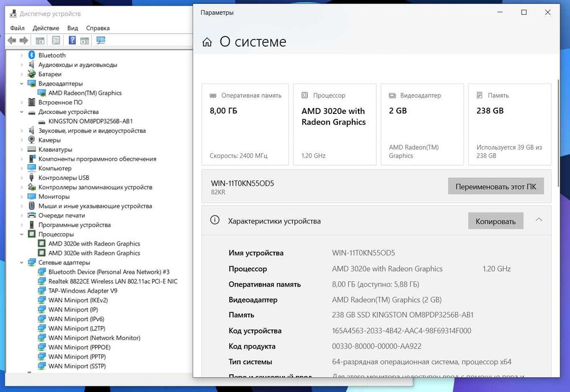The height and width of the screenshot is (392, 570).
Task: Open the Файл menu
Action: pos(17,28)
